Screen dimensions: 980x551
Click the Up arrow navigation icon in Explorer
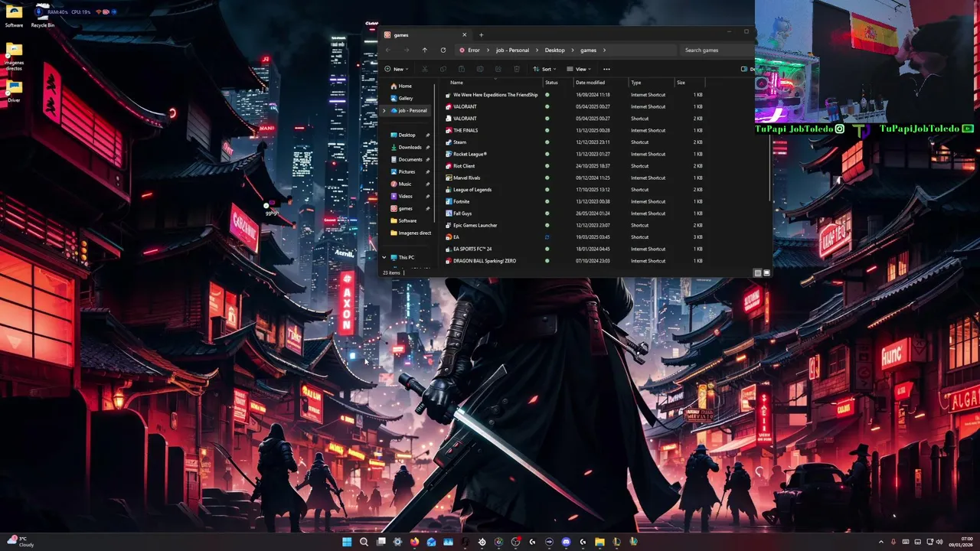point(424,51)
